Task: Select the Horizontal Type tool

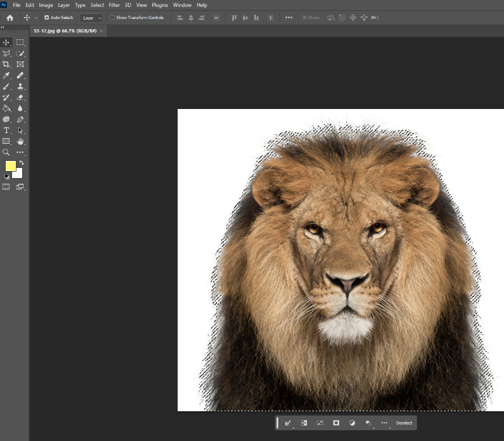Action: (6, 130)
